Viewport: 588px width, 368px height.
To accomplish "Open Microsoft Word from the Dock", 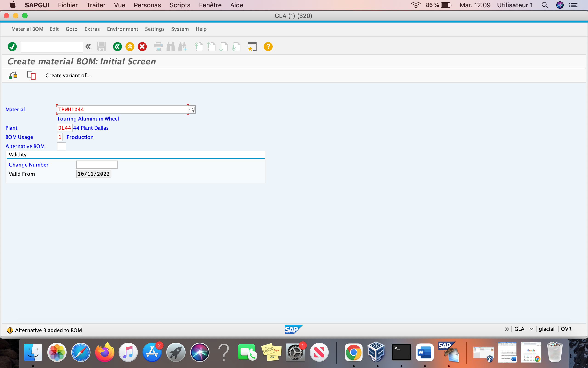I will [425, 352].
